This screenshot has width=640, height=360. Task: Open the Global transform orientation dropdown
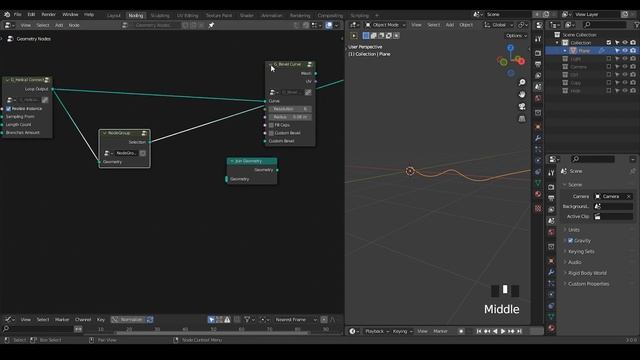click(x=498, y=25)
